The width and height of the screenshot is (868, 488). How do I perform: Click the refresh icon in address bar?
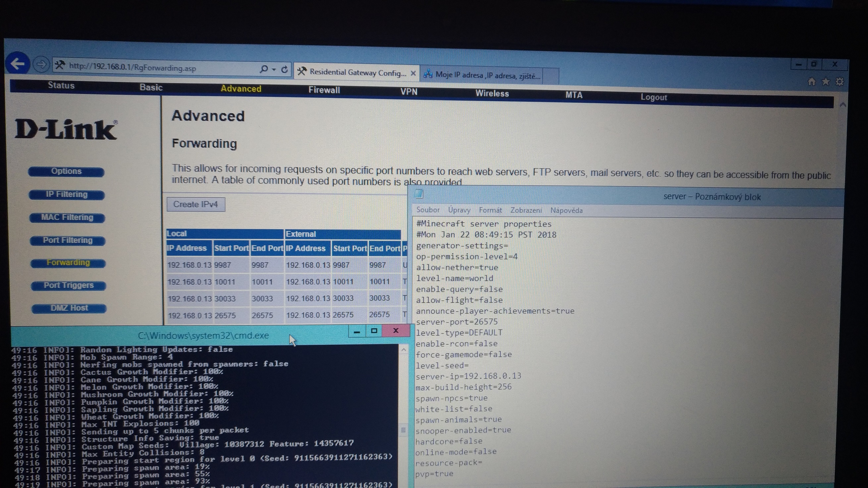284,70
